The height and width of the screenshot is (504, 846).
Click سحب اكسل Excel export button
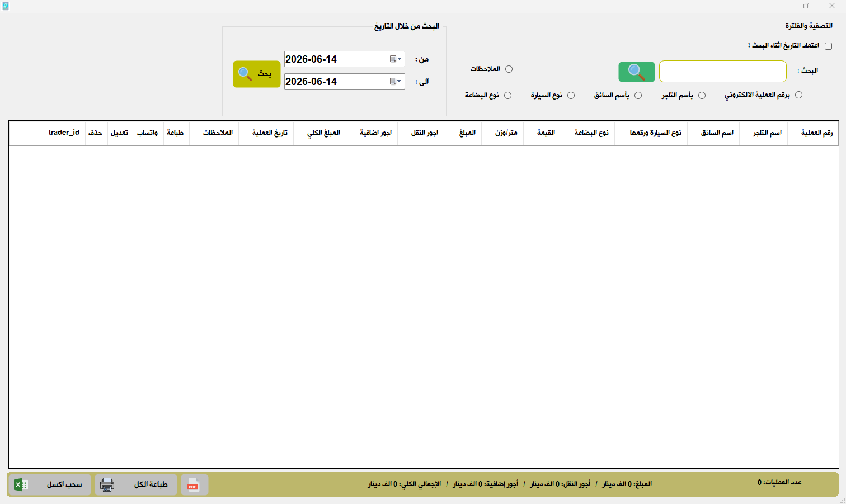coord(49,484)
